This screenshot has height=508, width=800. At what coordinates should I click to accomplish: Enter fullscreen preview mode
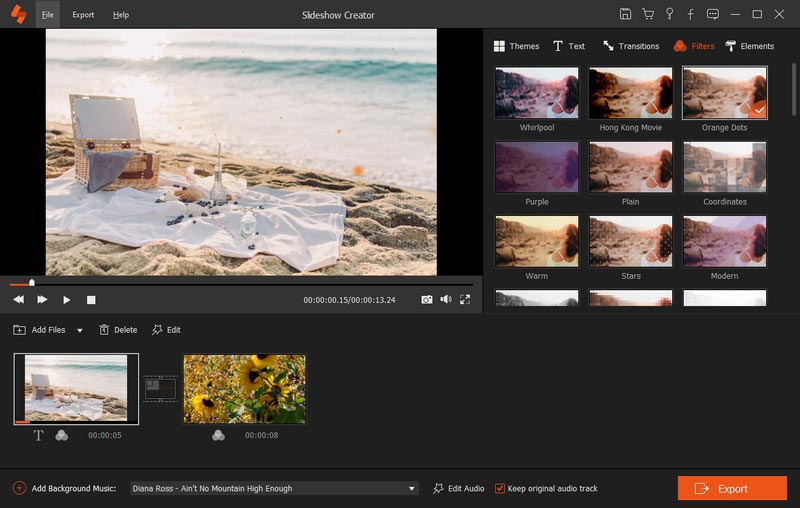pos(465,299)
